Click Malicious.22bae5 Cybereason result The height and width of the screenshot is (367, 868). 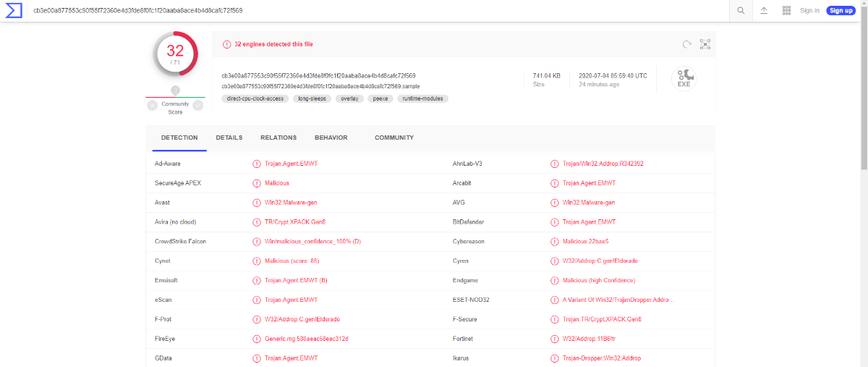coord(586,242)
